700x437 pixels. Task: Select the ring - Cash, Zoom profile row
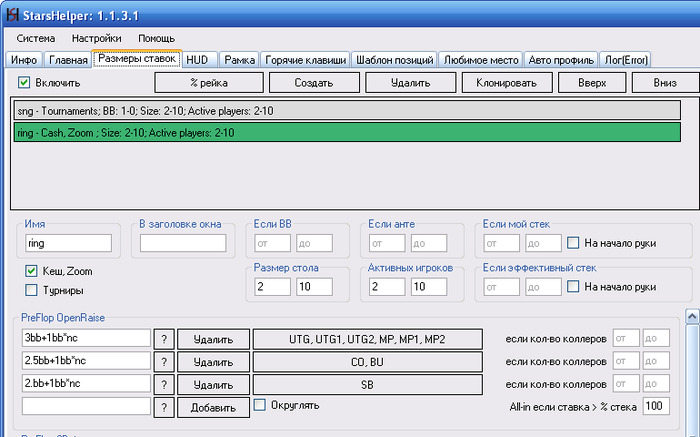347,133
